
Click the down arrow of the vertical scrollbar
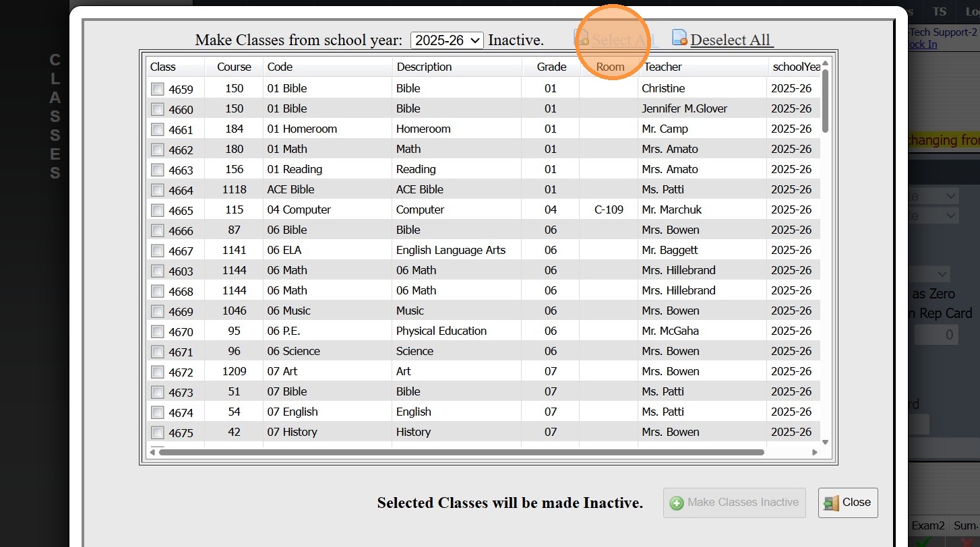tap(825, 442)
